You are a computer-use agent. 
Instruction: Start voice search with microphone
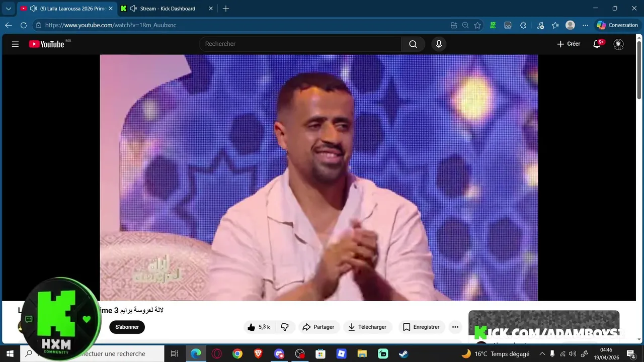click(439, 44)
